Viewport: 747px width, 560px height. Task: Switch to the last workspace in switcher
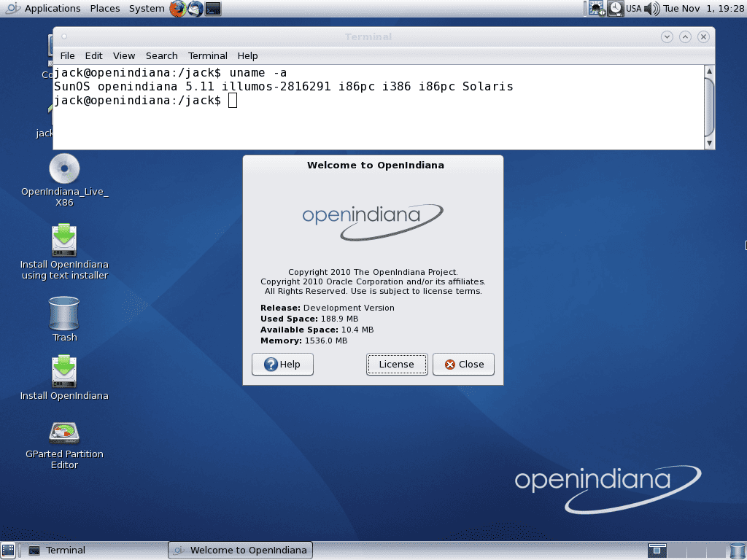click(x=717, y=551)
